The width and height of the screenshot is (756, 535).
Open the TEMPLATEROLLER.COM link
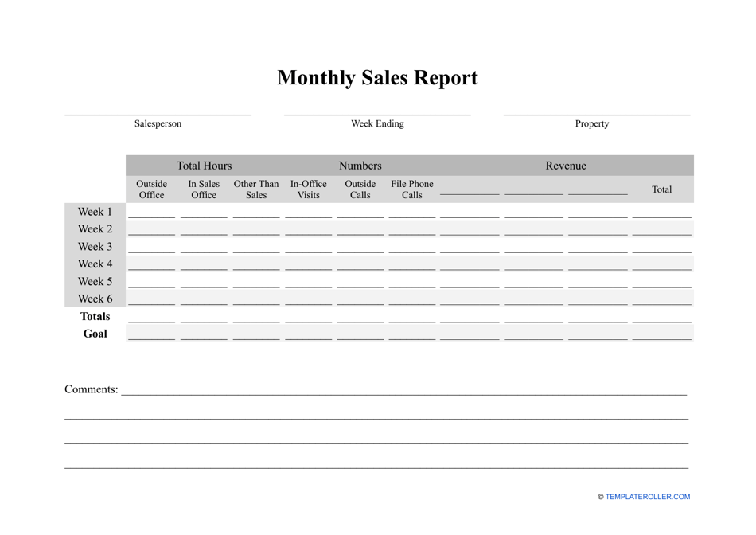647,497
